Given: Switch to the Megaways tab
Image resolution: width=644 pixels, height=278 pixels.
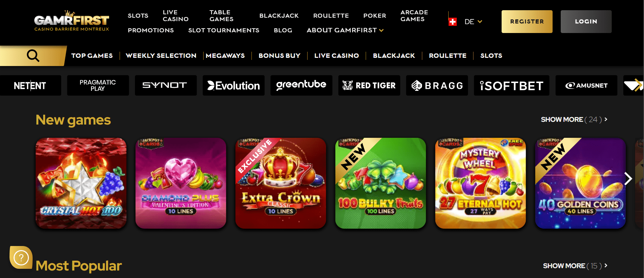Looking at the screenshot, I should (225, 55).
